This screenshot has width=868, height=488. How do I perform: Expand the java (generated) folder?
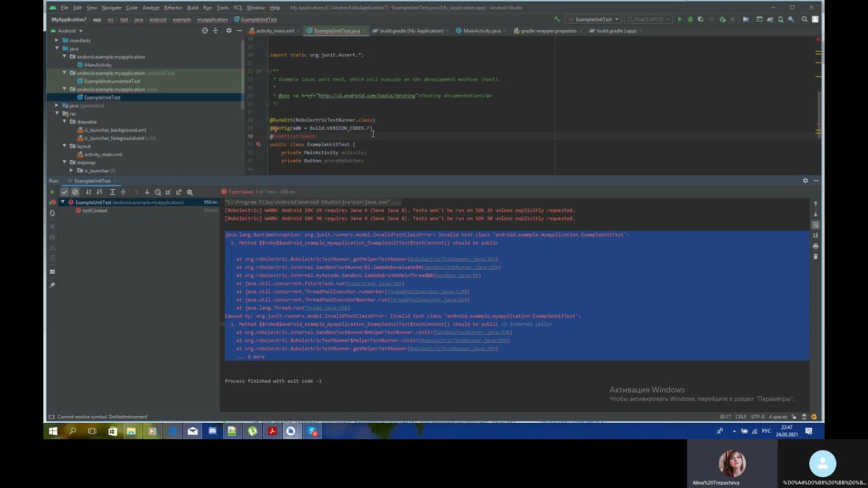(57, 106)
